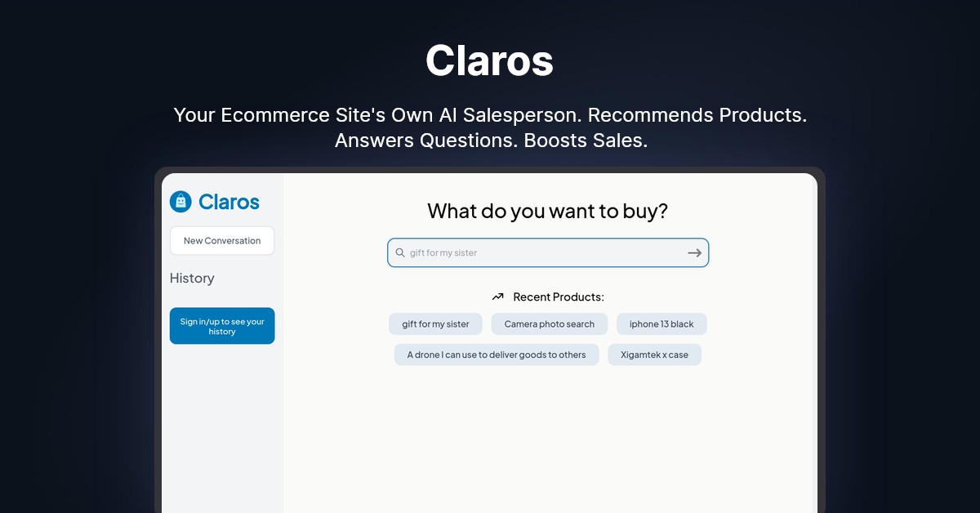This screenshot has height=513, width=980.
Task: Focus the 'gift for my sister' search field
Action: [543, 253]
